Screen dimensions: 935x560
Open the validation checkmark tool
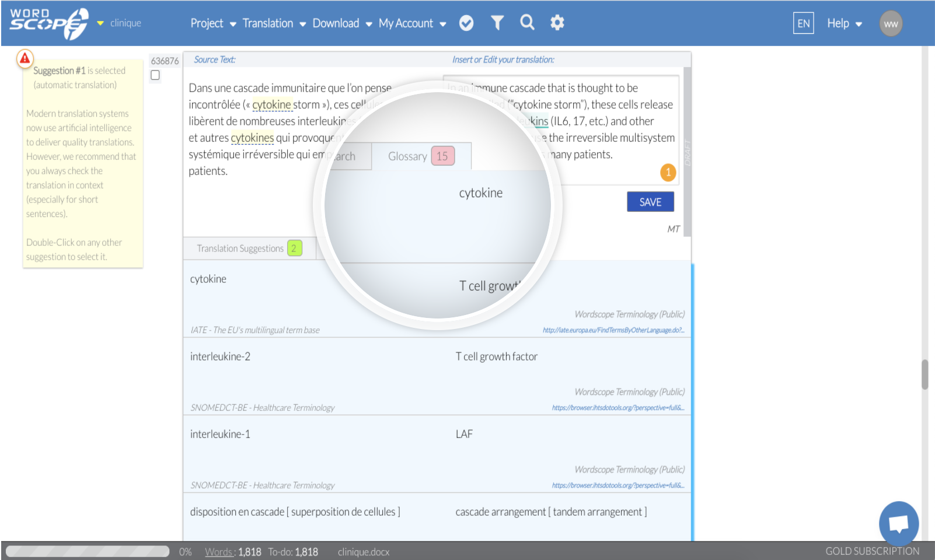coord(466,23)
